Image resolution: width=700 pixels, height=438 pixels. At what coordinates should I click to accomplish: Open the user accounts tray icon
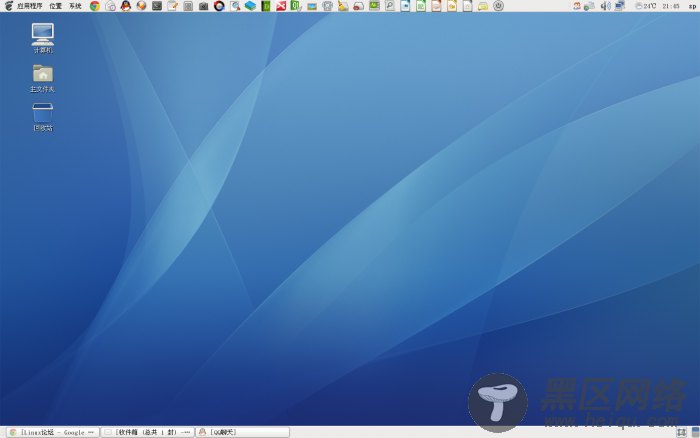click(x=577, y=6)
